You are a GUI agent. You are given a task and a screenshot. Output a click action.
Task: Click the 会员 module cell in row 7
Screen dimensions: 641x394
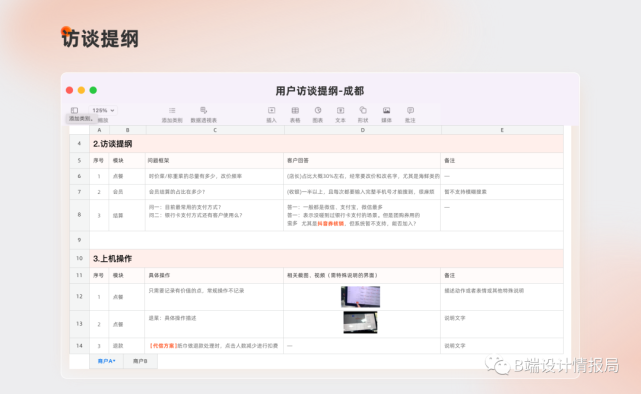coord(127,192)
